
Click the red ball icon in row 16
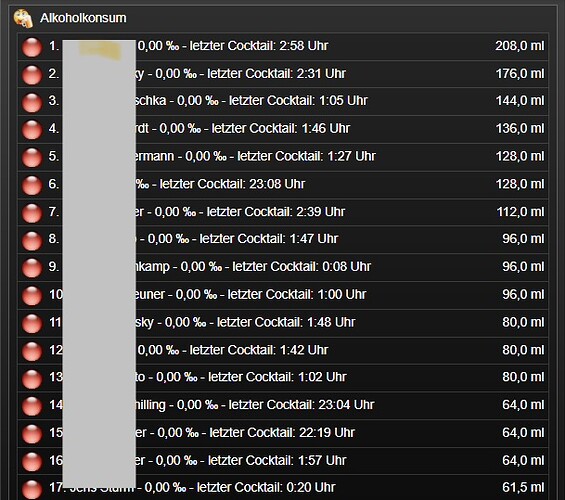(32, 461)
